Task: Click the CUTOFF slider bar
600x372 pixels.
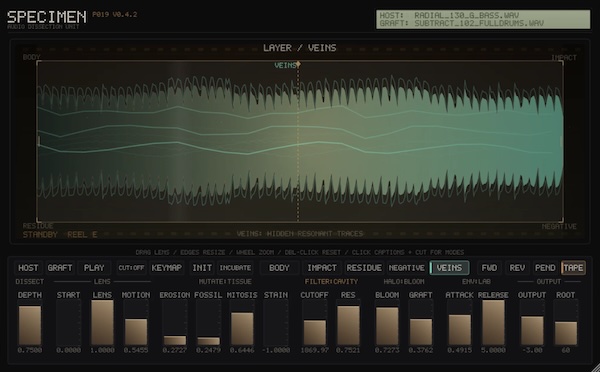Action: click(x=315, y=323)
